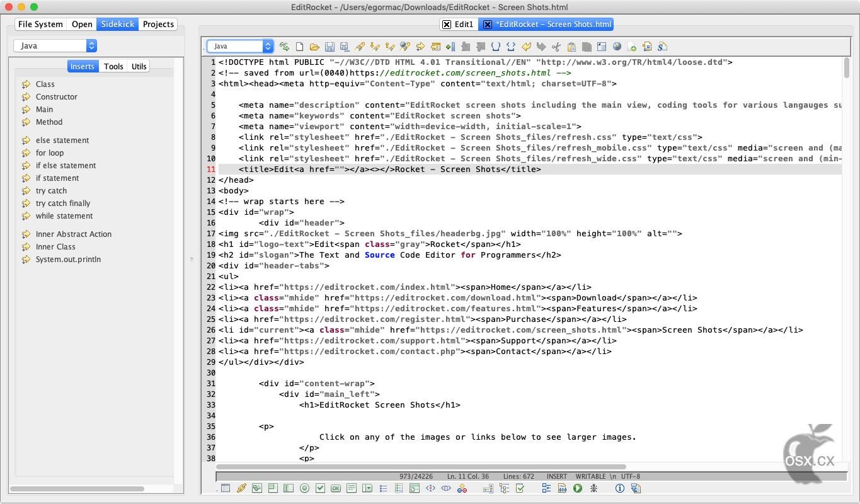Click the parentheses matching toolbar icon

(496, 47)
